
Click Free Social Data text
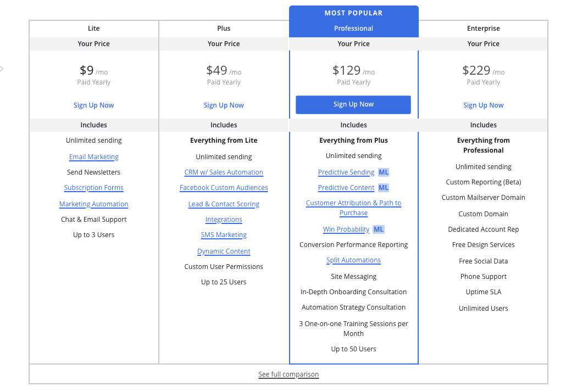tap(484, 261)
